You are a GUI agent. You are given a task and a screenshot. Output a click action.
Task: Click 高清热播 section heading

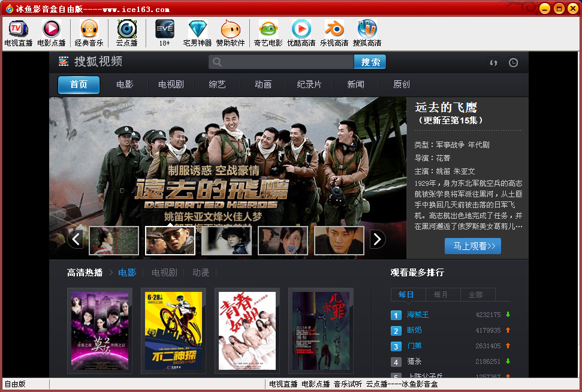(x=85, y=273)
